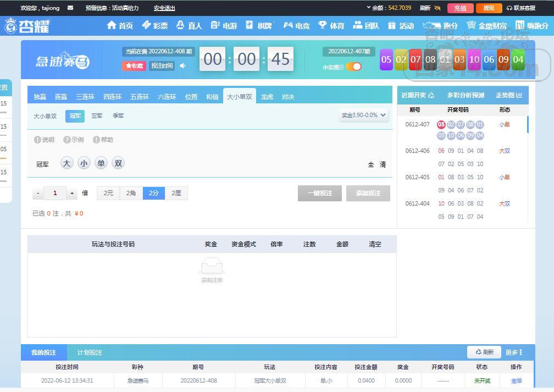Switch to the 计划投注 tab

[90, 352]
